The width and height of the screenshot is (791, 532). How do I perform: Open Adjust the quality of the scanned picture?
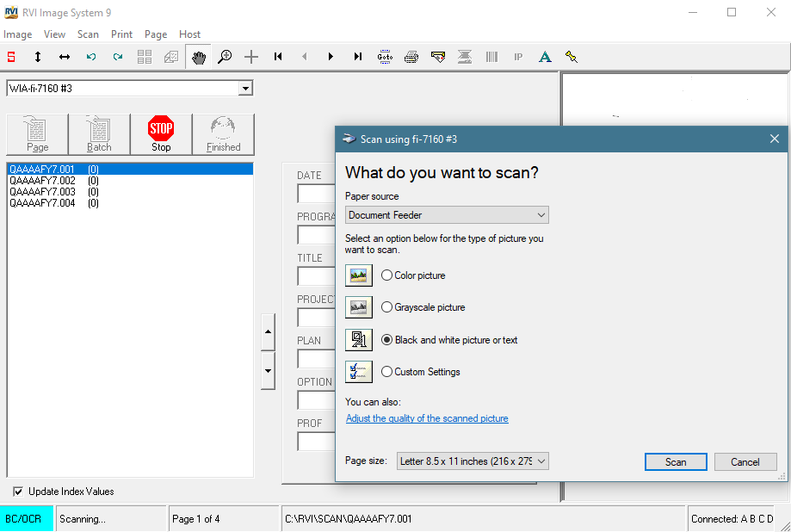click(x=427, y=418)
